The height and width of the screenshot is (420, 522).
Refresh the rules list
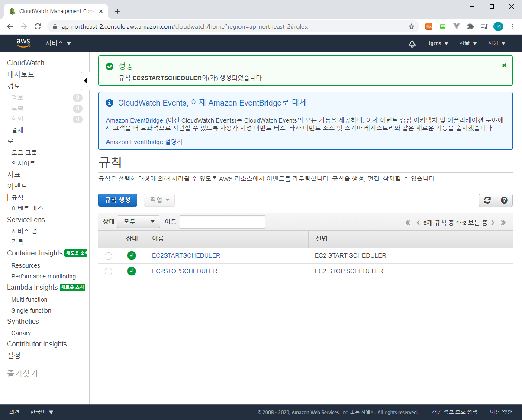pos(487,200)
